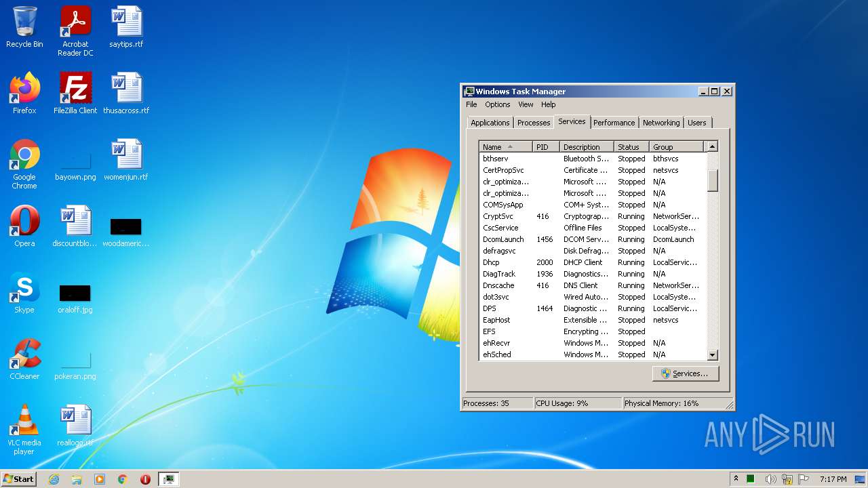The height and width of the screenshot is (488, 868).
Task: Click the services list scroll up arrow
Action: [712, 146]
